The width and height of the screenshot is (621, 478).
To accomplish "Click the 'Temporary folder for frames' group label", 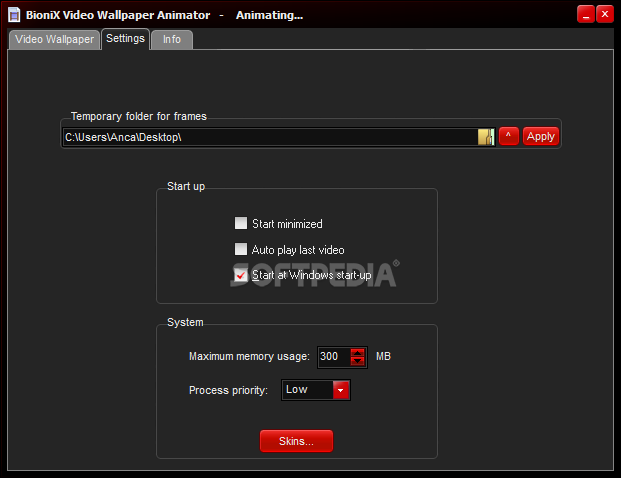I will 139,116.
